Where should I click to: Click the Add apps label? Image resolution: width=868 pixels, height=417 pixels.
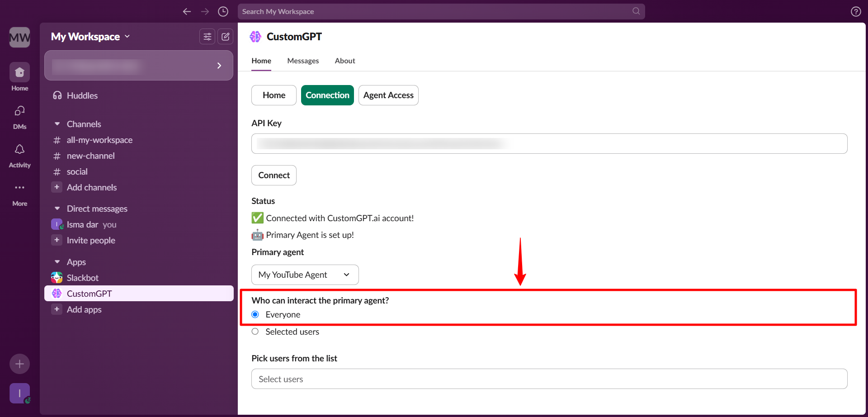point(84,309)
